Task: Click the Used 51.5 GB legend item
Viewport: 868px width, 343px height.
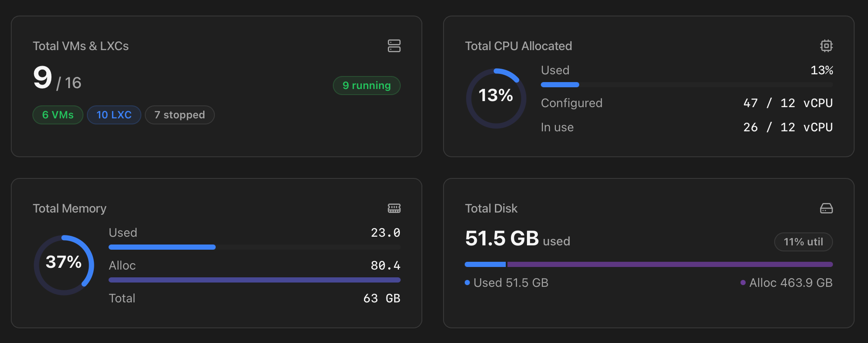Action: (x=507, y=283)
